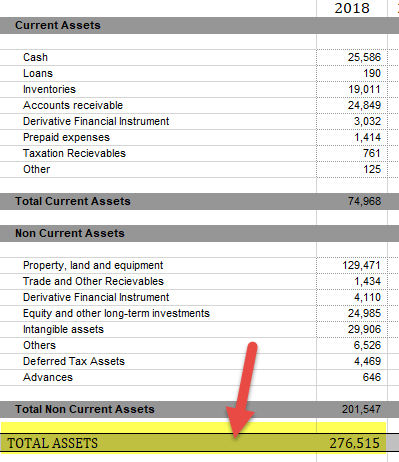This screenshot has height=462, width=399.
Task: Select the Other label in Current Assets
Action: point(37,169)
